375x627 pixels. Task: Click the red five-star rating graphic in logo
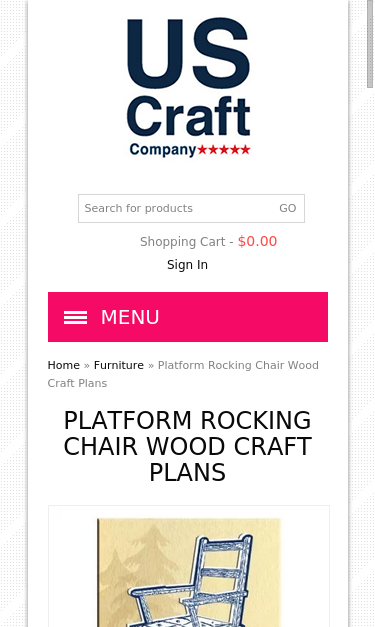224,150
